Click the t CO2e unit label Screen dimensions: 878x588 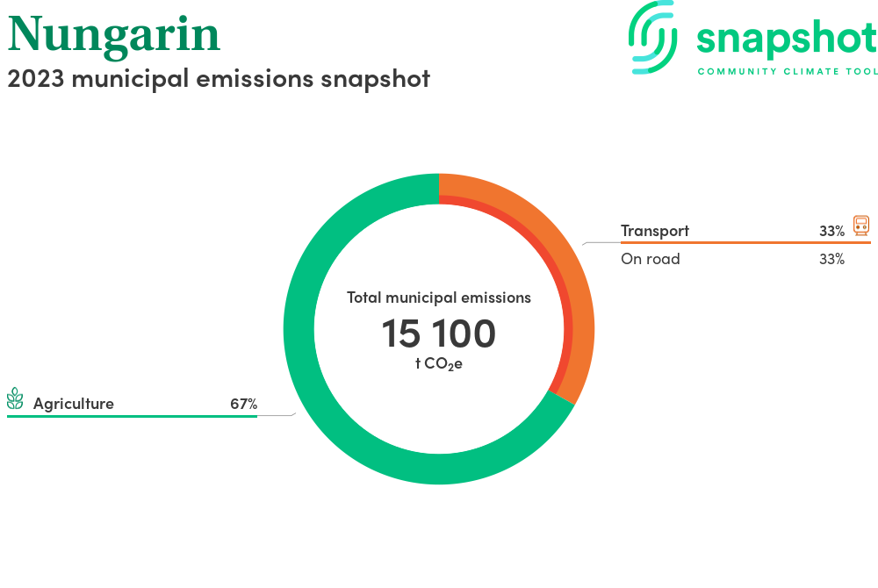tap(438, 363)
